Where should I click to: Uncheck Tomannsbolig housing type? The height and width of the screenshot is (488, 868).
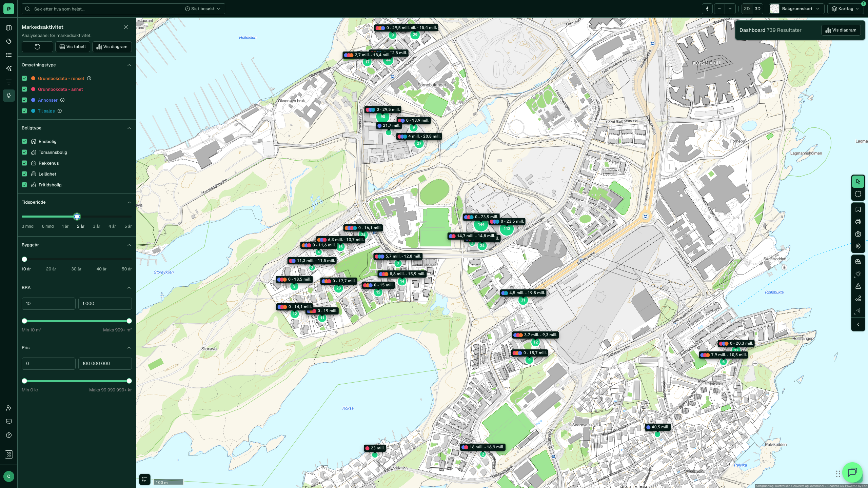tap(24, 152)
